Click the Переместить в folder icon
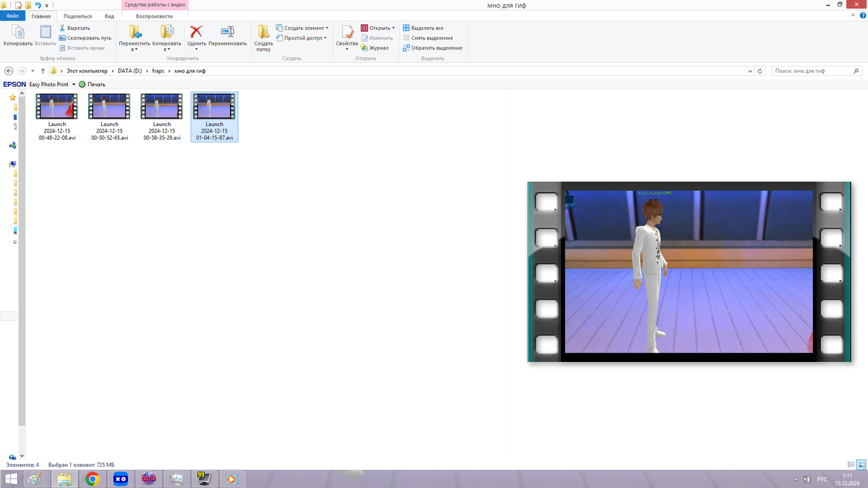The height and width of the screenshot is (488, 868). tap(134, 32)
